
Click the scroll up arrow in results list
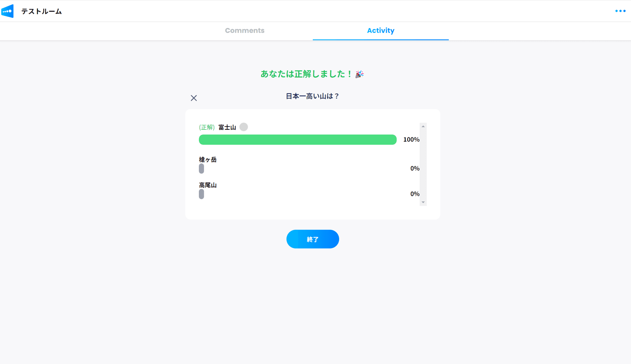[423, 126]
